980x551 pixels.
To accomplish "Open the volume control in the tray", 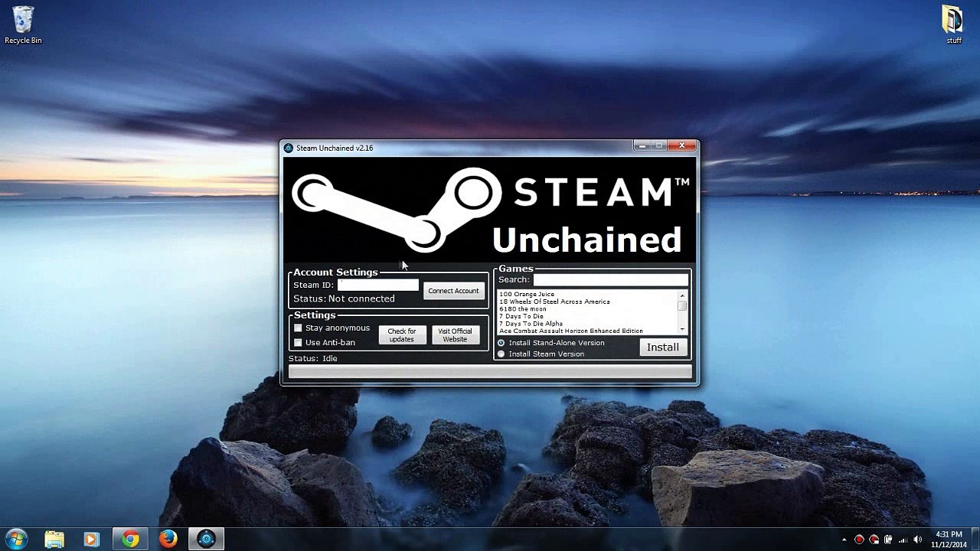I will [917, 540].
